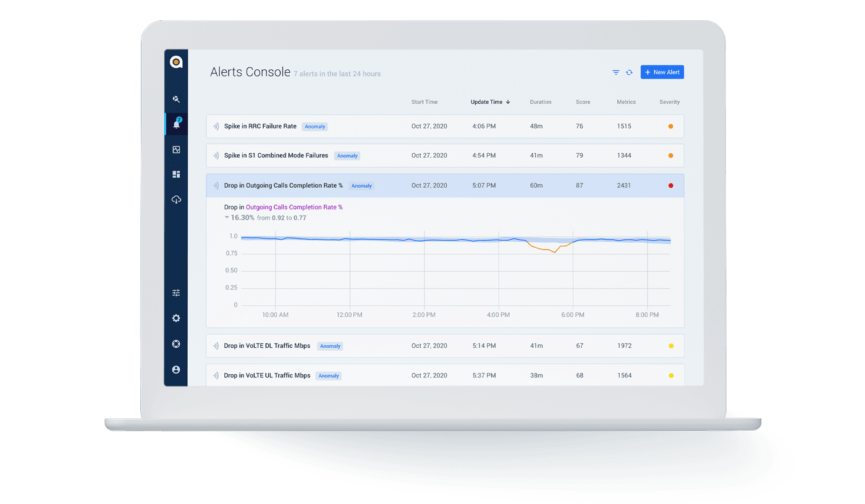Click the 5:37 PM update time

click(484, 376)
